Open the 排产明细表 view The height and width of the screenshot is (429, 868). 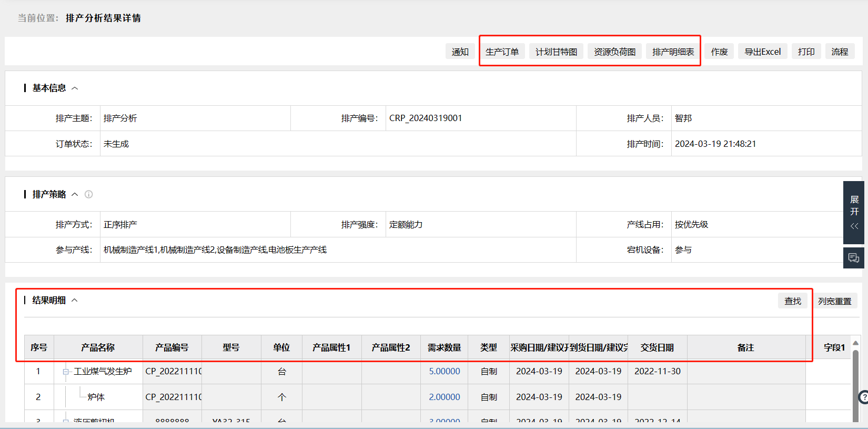[x=673, y=52]
